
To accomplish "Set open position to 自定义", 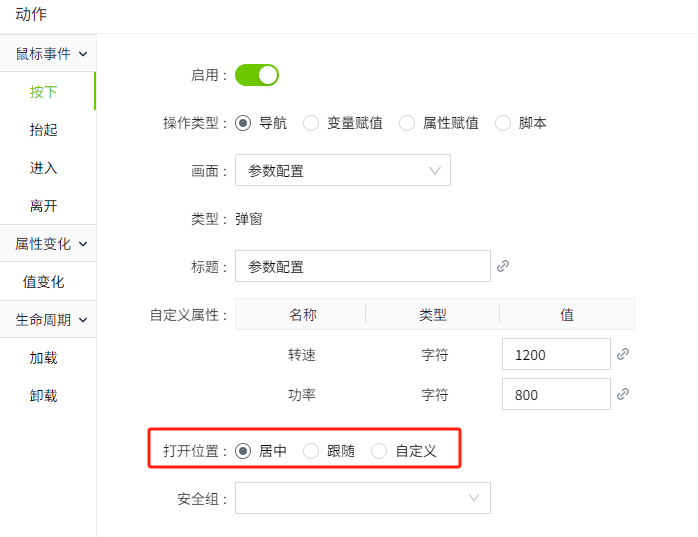I will 379,451.
